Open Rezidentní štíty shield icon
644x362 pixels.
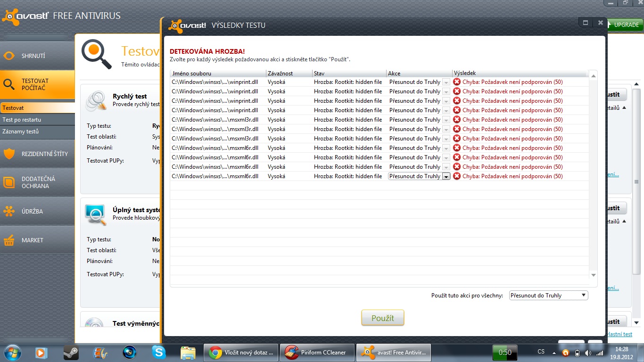click(x=9, y=154)
